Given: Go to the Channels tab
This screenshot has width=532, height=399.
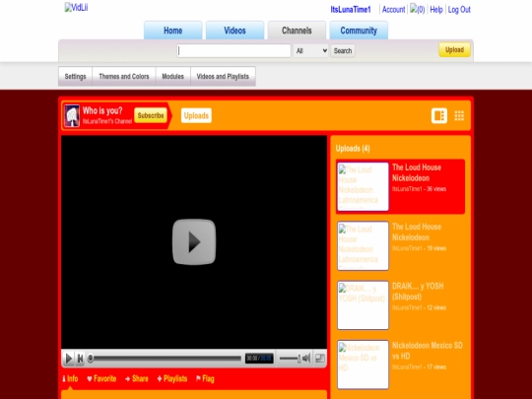Looking at the screenshot, I should [297, 31].
